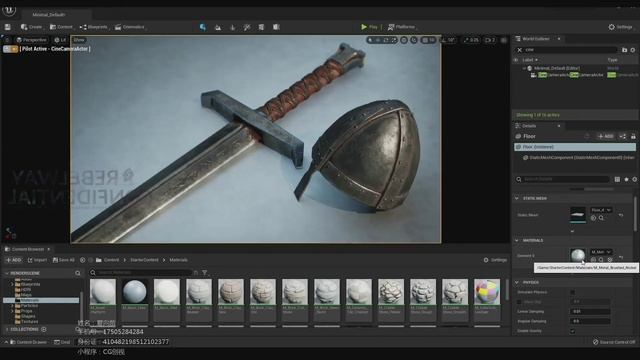This screenshot has width=640, height=360.
Task: Click the viewport maximize-restore icon
Action: [x=504, y=40]
